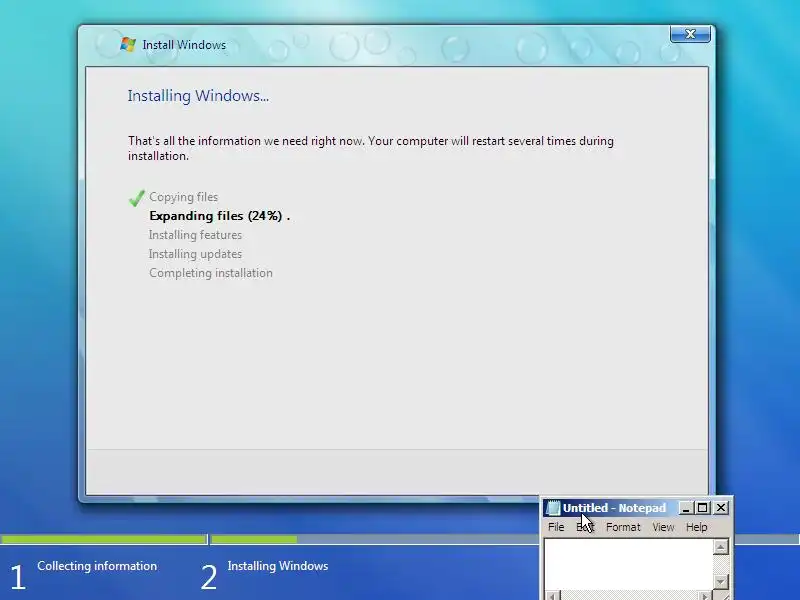The height and width of the screenshot is (600, 800).
Task: Maximize the Notepad window
Action: tap(703, 508)
